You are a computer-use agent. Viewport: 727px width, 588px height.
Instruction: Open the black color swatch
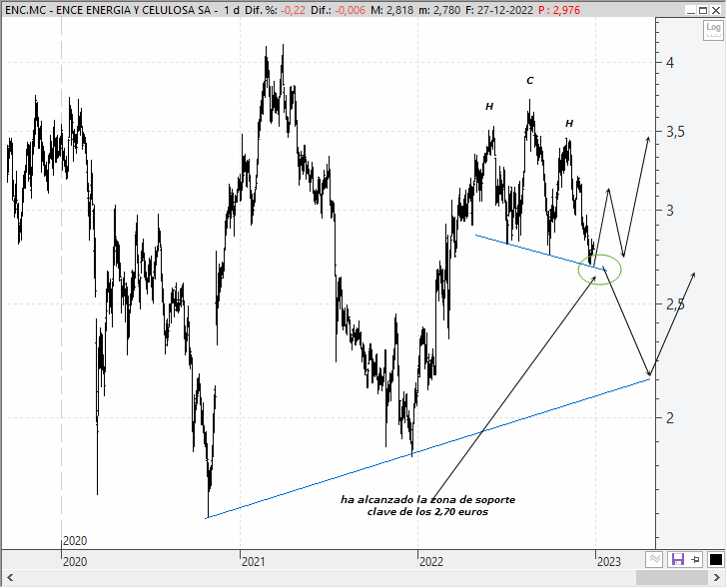pos(715,559)
